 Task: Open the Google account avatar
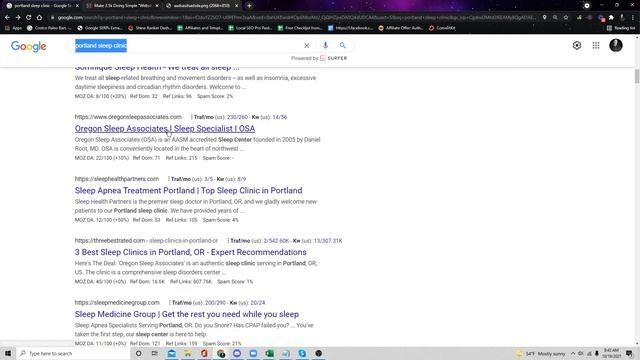(616, 45)
